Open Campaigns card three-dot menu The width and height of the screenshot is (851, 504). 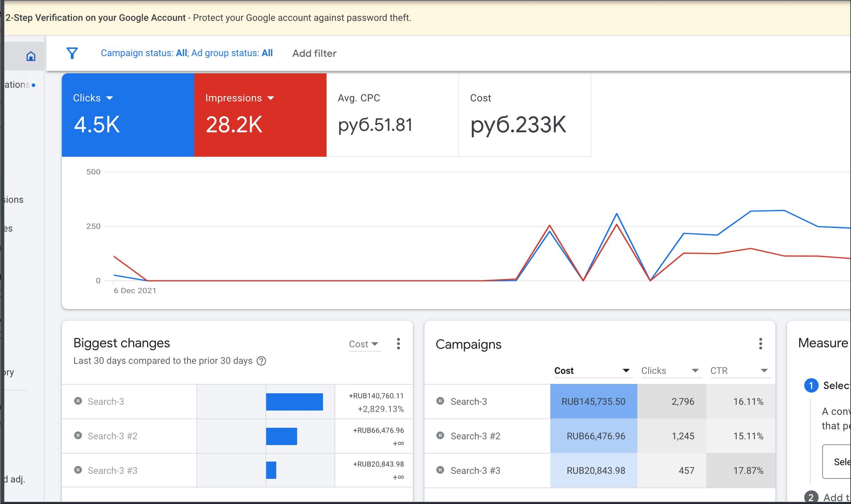click(x=760, y=344)
